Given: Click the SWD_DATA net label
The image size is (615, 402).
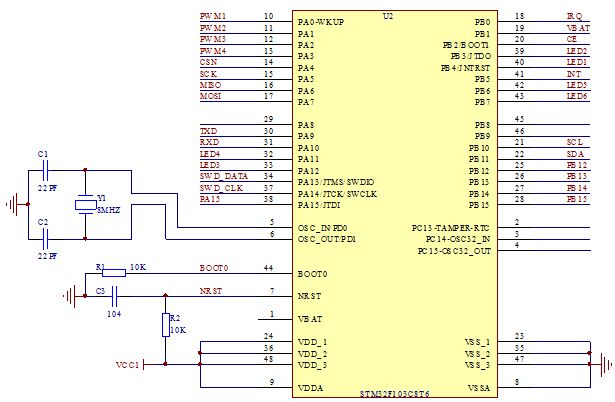Looking at the screenshot, I should 224,176.
